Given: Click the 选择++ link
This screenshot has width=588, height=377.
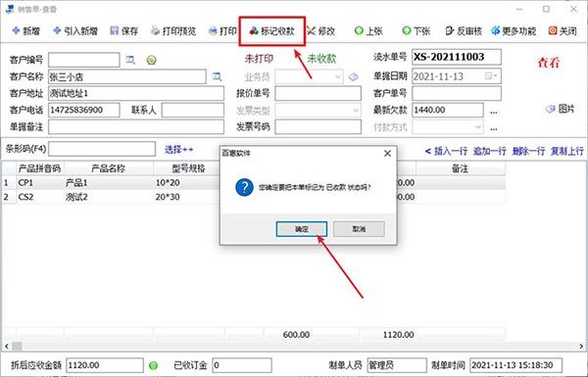Looking at the screenshot, I should [x=179, y=150].
